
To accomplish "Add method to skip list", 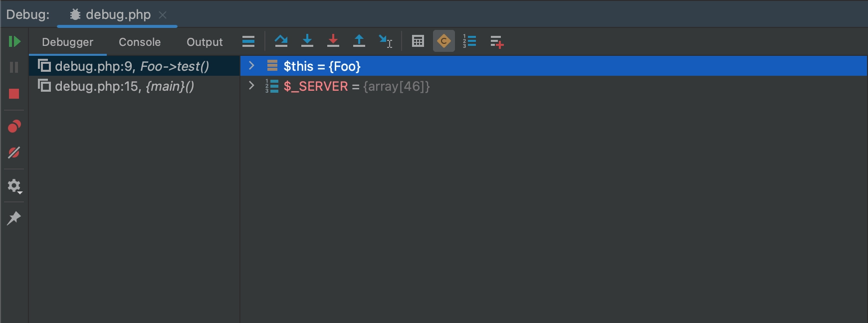I will (497, 42).
